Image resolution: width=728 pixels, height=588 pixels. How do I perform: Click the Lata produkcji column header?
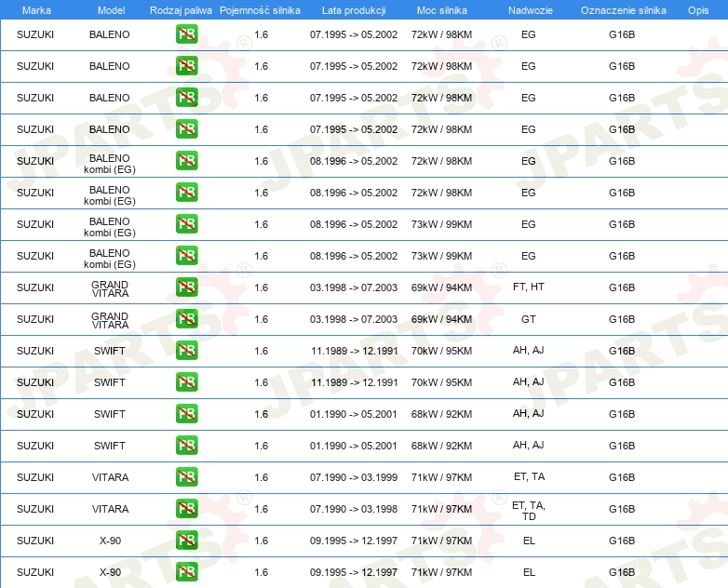pos(354,10)
